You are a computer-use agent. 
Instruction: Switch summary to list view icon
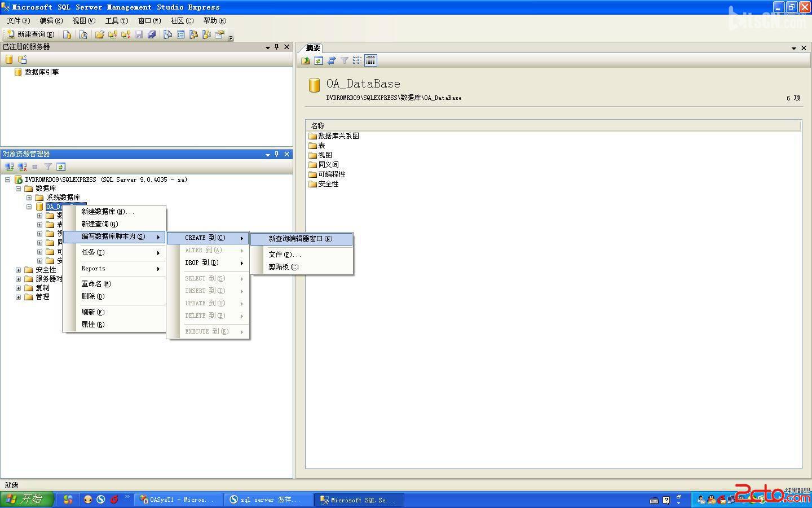pos(357,60)
